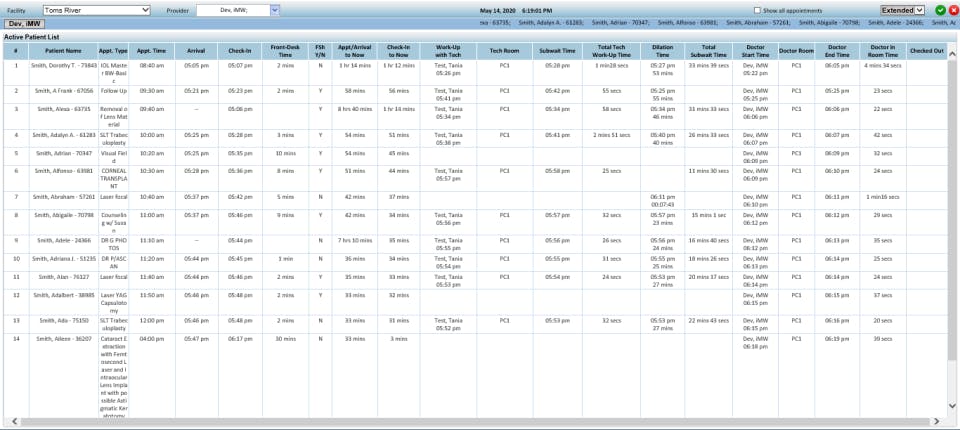The image size is (960, 430).
Task: Click the Counseling w/ Susan appointment type cell
Action: coord(113,222)
